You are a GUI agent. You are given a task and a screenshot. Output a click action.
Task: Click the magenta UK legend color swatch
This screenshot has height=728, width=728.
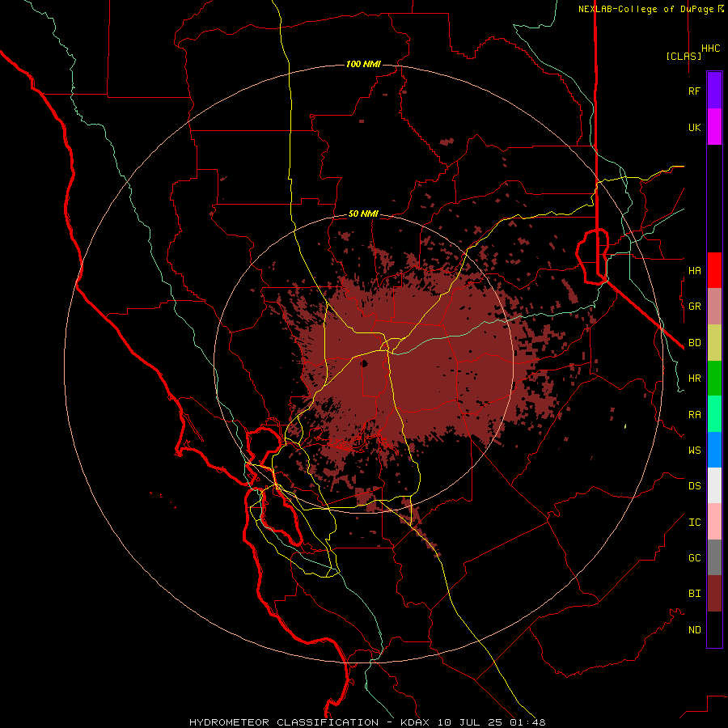(x=714, y=127)
